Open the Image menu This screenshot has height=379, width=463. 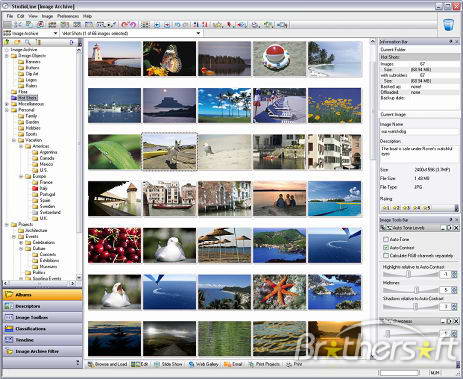pos(47,16)
